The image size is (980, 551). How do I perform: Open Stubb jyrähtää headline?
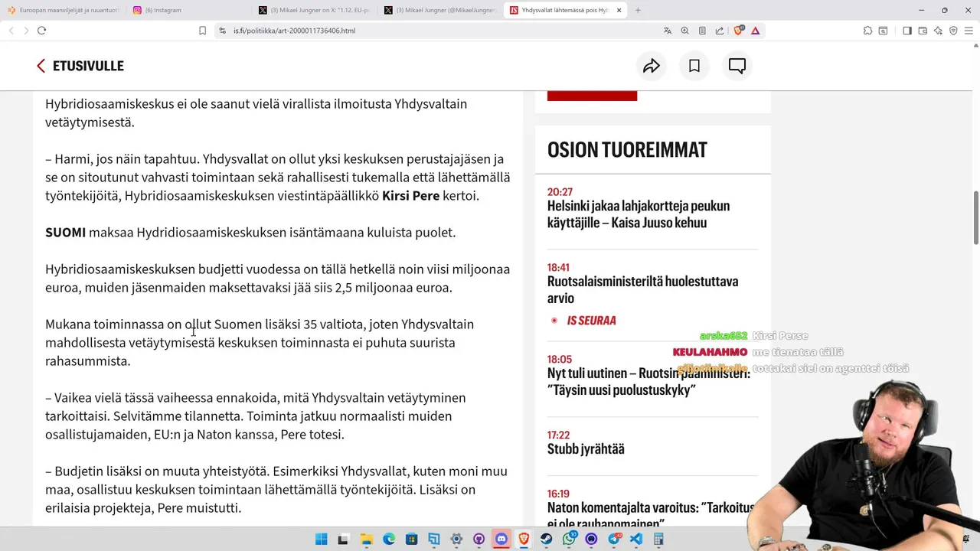coord(586,449)
